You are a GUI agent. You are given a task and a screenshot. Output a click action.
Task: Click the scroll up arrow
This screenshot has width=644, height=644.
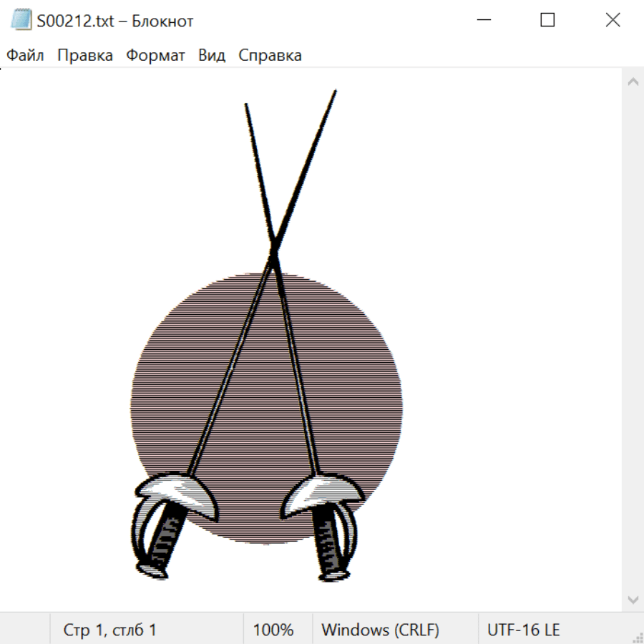click(x=633, y=82)
